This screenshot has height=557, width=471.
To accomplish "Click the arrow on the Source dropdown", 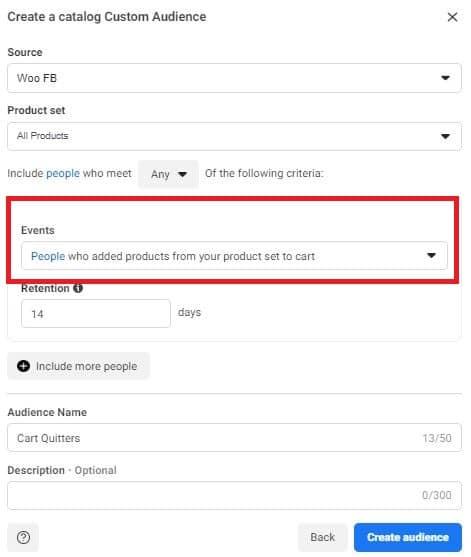I will click(x=445, y=78).
